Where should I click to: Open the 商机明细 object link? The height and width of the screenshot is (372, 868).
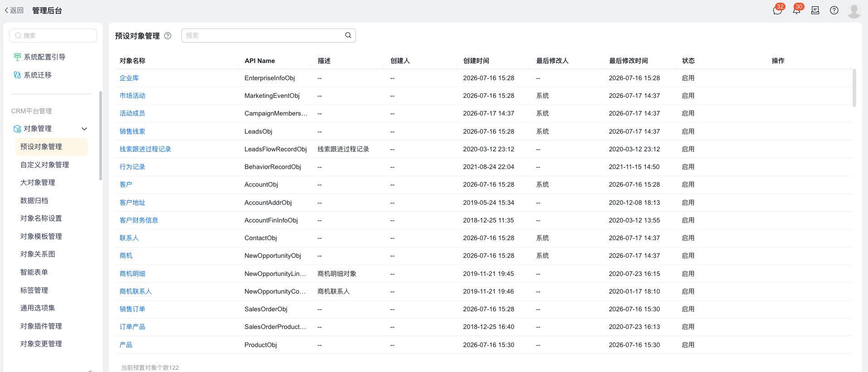(x=132, y=274)
